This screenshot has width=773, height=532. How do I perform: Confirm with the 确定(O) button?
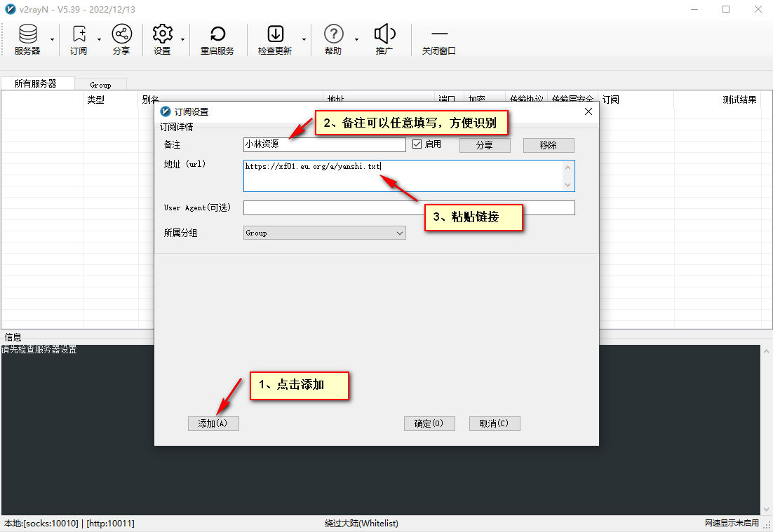click(x=429, y=423)
